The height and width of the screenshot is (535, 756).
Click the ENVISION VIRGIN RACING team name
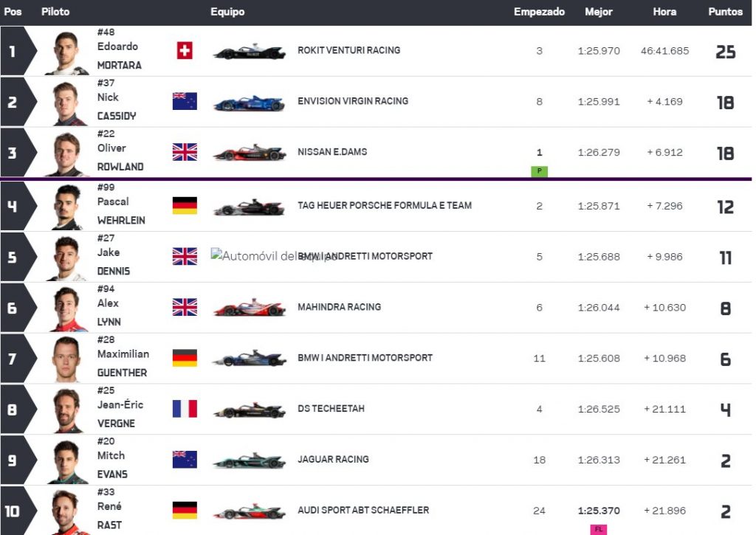353,101
